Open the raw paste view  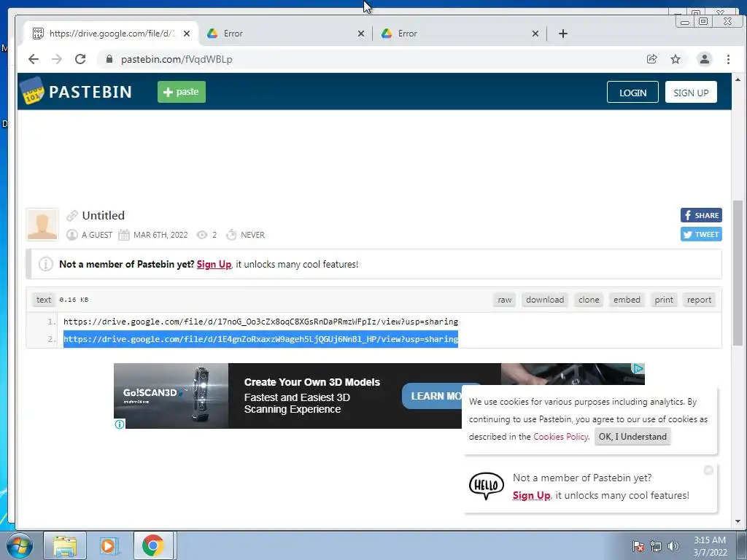(x=505, y=300)
